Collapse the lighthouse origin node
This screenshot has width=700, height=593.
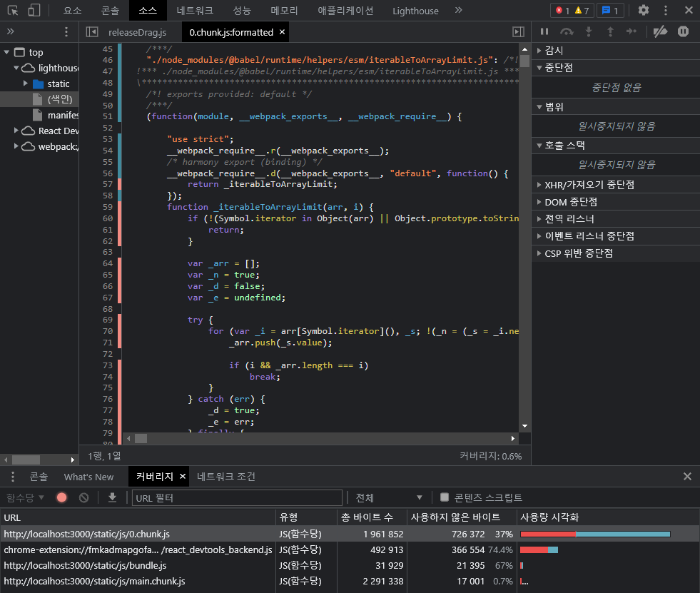point(16,68)
